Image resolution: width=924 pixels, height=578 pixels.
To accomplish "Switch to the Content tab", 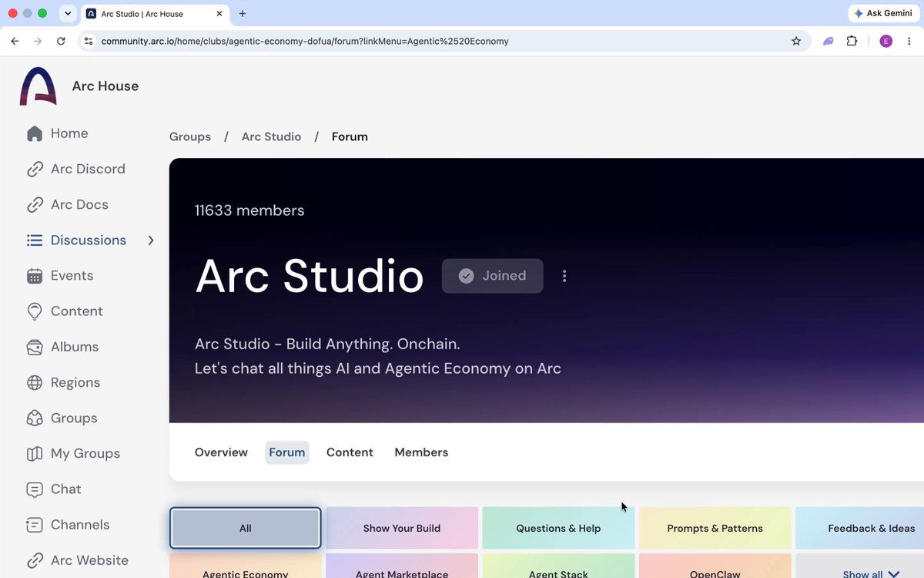I will coord(350,452).
